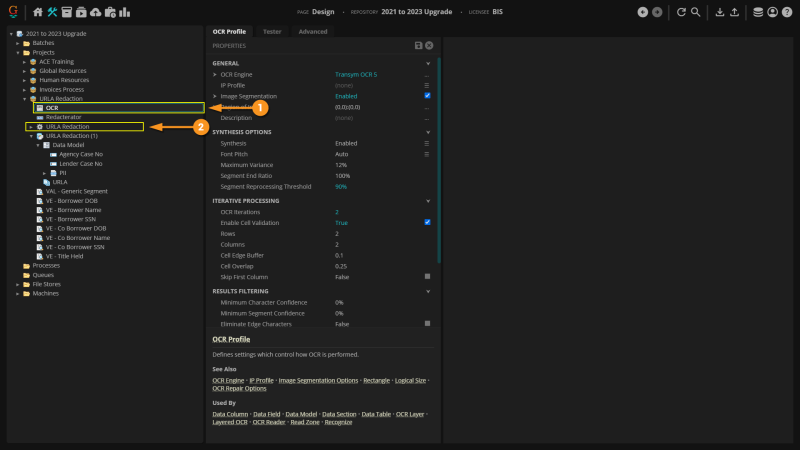Toggle the Eliminate Edge Characters checkbox
800x450 pixels.
coord(428,323)
